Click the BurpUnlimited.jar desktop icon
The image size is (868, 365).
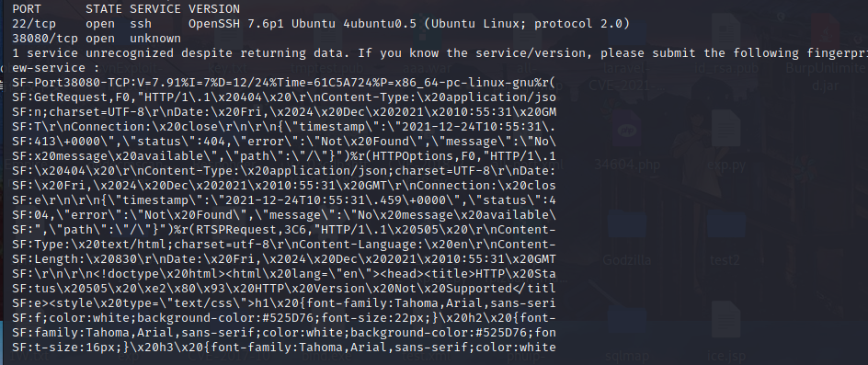(825, 52)
